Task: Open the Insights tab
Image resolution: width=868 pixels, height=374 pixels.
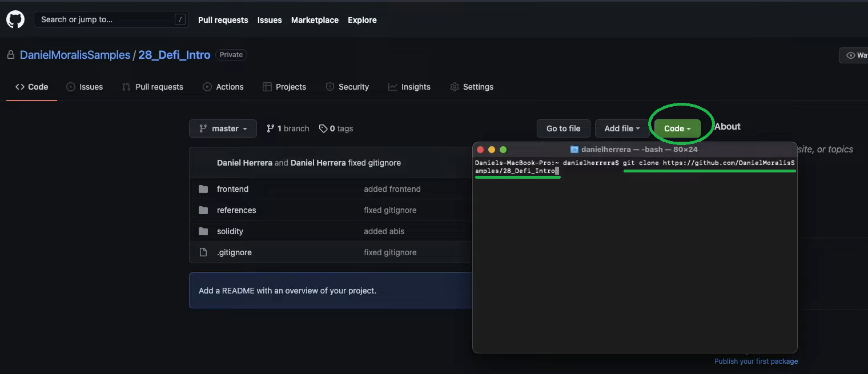Action: pos(409,87)
